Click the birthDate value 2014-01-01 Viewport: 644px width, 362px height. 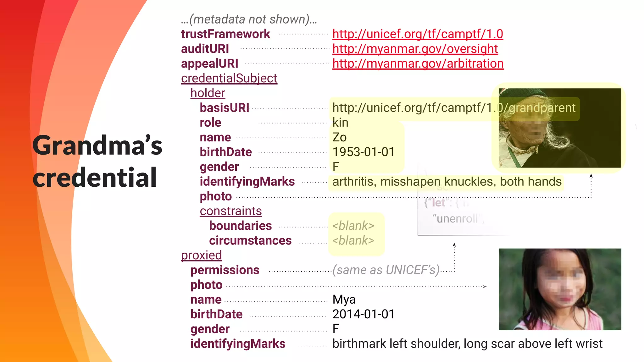[364, 315]
